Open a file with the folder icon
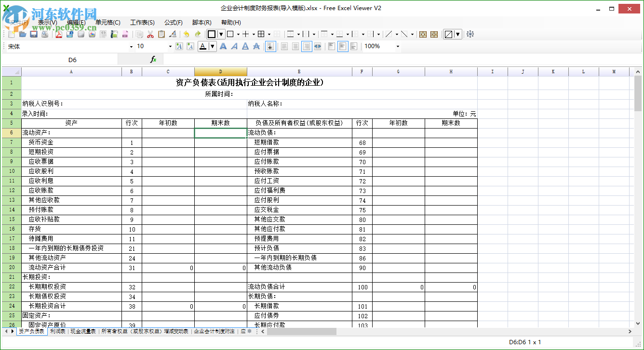The width and height of the screenshot is (644, 350). [x=22, y=34]
